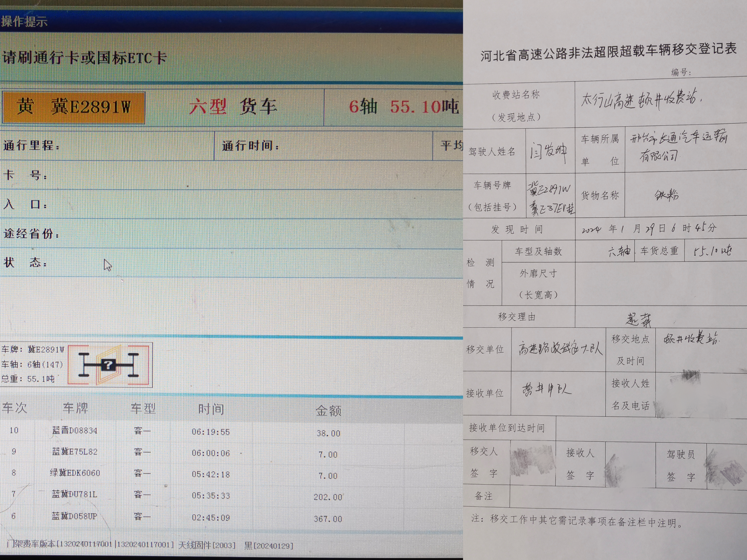Click the 途经省份 field row

pos(231,234)
